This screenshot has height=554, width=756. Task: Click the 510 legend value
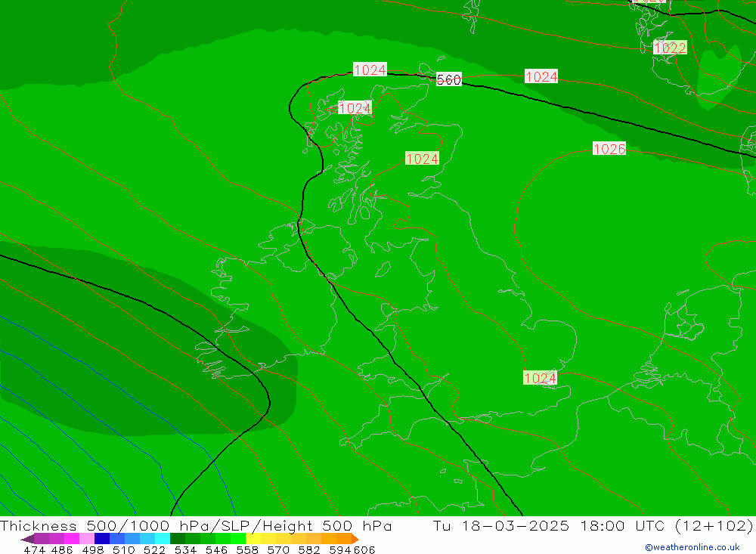(124, 549)
